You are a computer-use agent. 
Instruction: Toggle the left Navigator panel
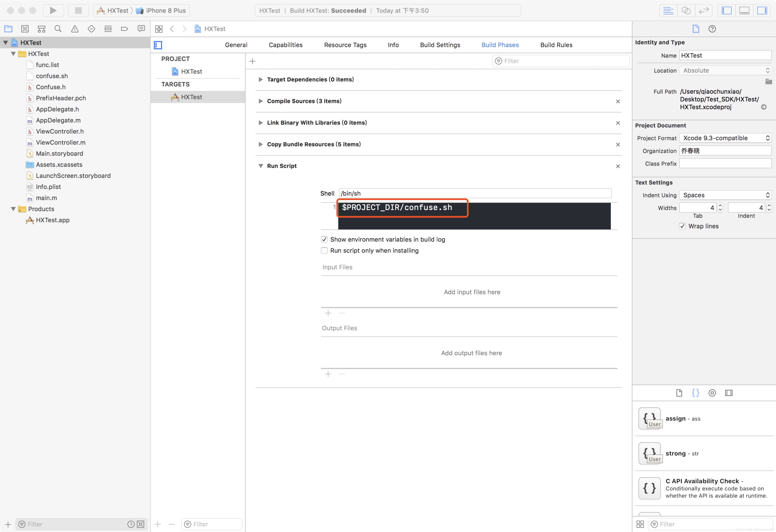[x=727, y=10]
